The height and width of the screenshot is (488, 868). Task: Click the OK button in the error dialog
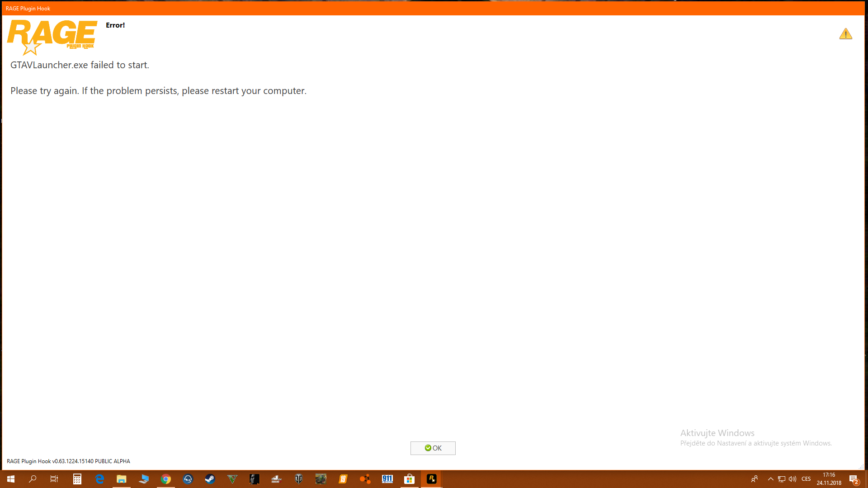[433, 448]
